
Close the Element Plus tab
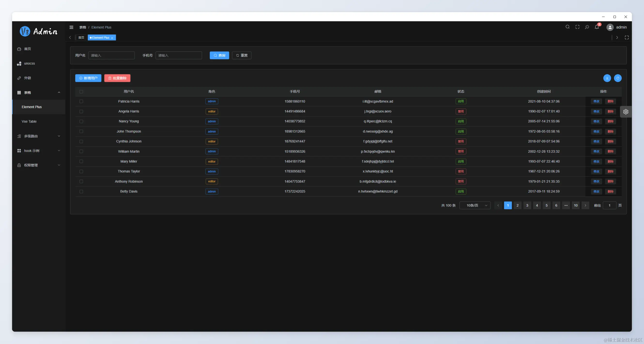coord(112,38)
